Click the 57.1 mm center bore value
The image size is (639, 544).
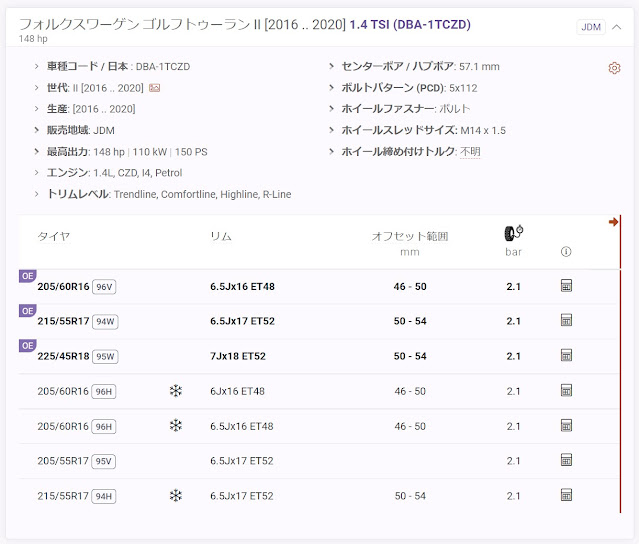click(479, 66)
